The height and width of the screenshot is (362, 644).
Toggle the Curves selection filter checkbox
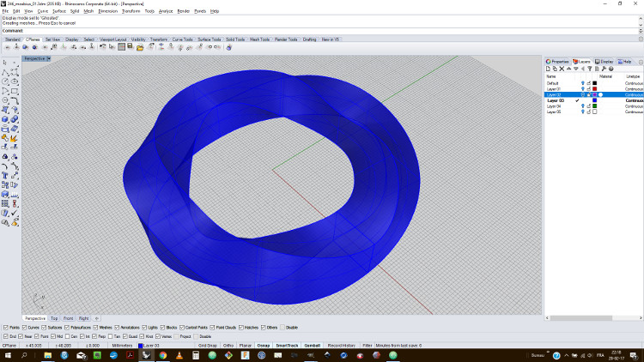tap(24, 328)
